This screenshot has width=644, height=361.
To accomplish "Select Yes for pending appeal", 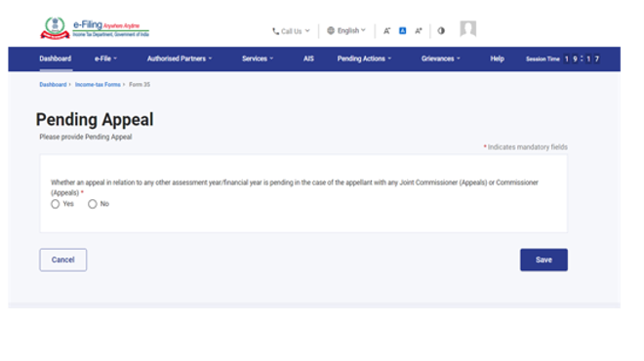I will click(x=55, y=204).
